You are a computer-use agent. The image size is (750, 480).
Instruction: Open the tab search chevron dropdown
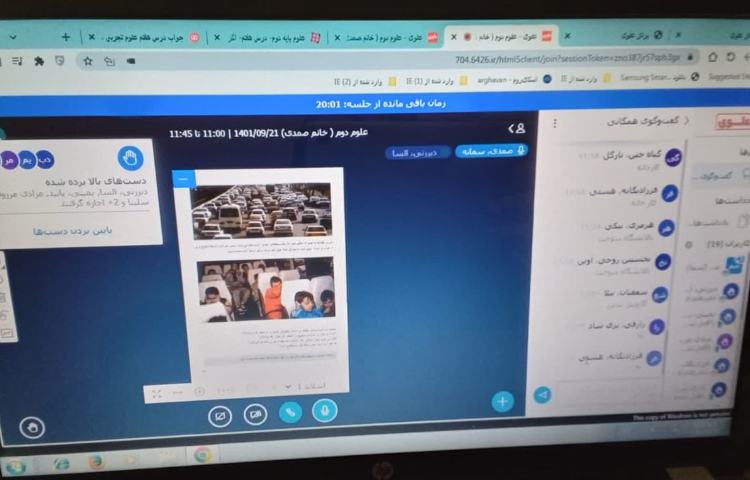pyautogui.click(x=13, y=37)
